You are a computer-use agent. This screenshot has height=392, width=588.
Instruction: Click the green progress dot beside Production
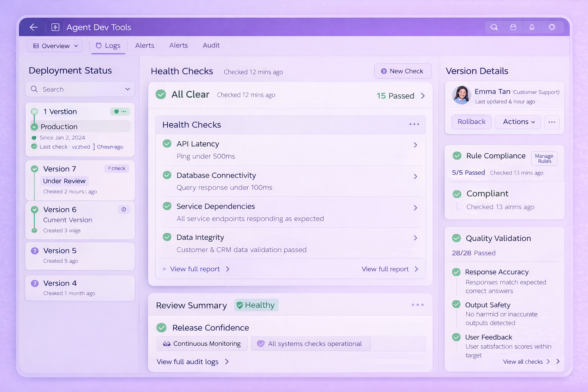click(34, 126)
